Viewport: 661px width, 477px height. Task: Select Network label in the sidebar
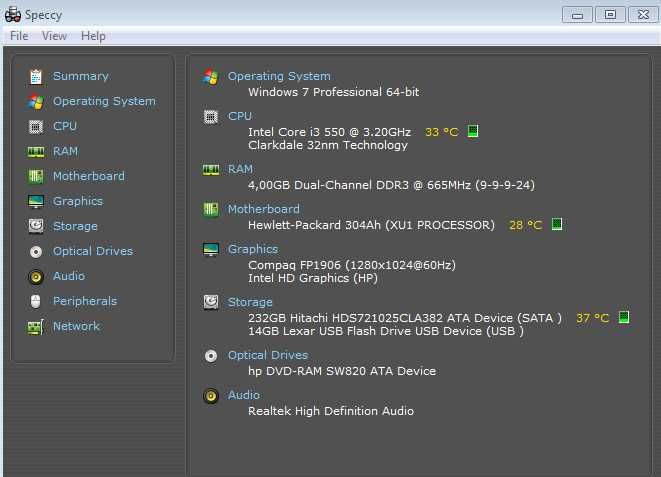coord(77,326)
